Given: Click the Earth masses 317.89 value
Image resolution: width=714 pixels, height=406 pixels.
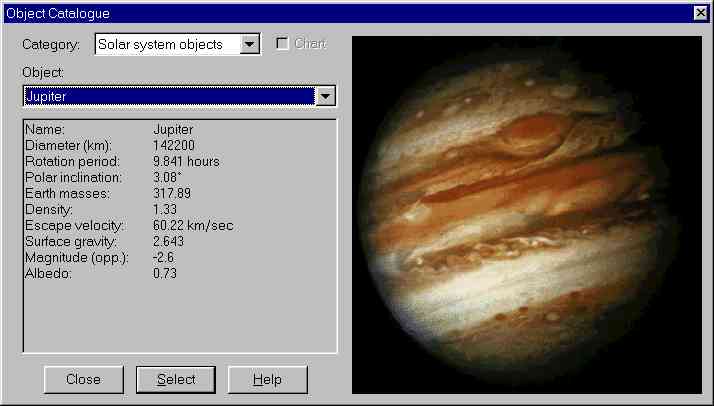Looking at the screenshot, I should [173, 193].
